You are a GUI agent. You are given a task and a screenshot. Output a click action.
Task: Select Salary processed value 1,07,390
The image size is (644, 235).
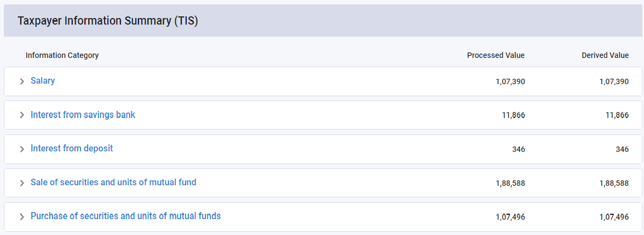pyautogui.click(x=510, y=81)
